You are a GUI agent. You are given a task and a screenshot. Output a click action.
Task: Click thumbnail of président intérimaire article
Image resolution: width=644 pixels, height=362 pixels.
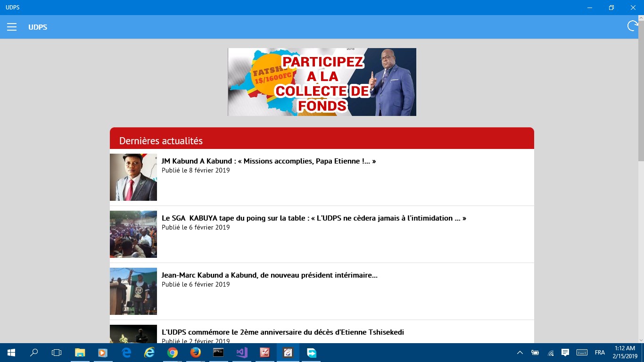tap(133, 291)
